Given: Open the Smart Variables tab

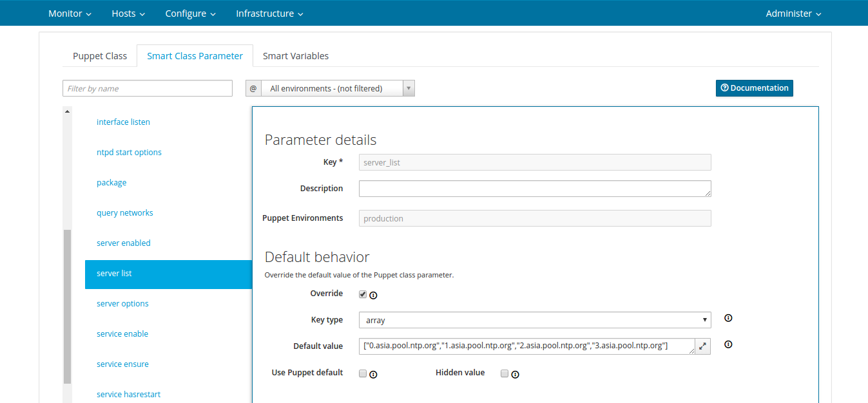Looking at the screenshot, I should coord(296,56).
